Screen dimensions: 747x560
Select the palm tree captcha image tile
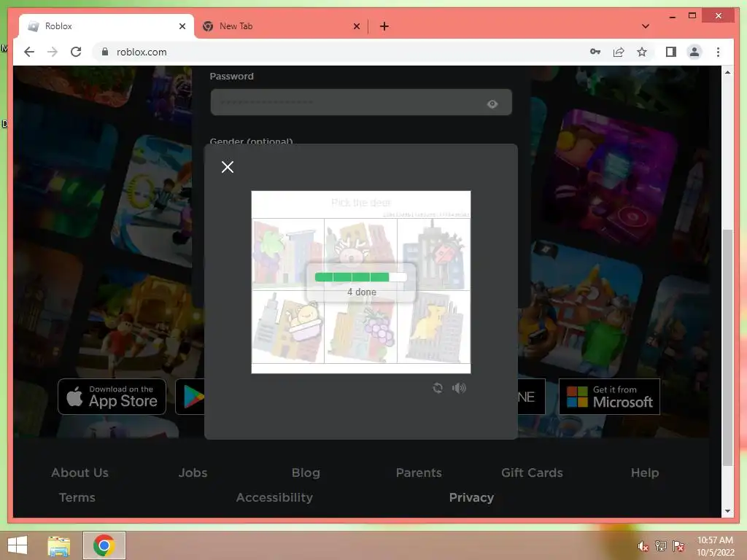[287, 254]
